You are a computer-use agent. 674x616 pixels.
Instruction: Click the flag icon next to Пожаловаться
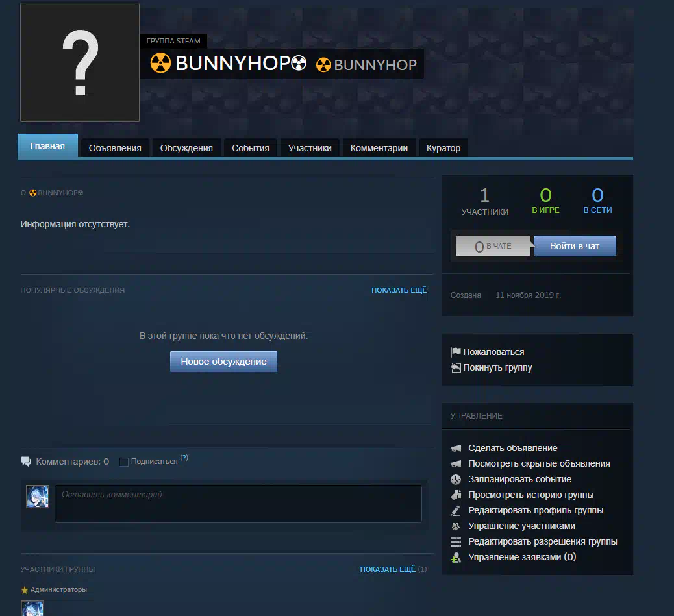click(x=455, y=352)
